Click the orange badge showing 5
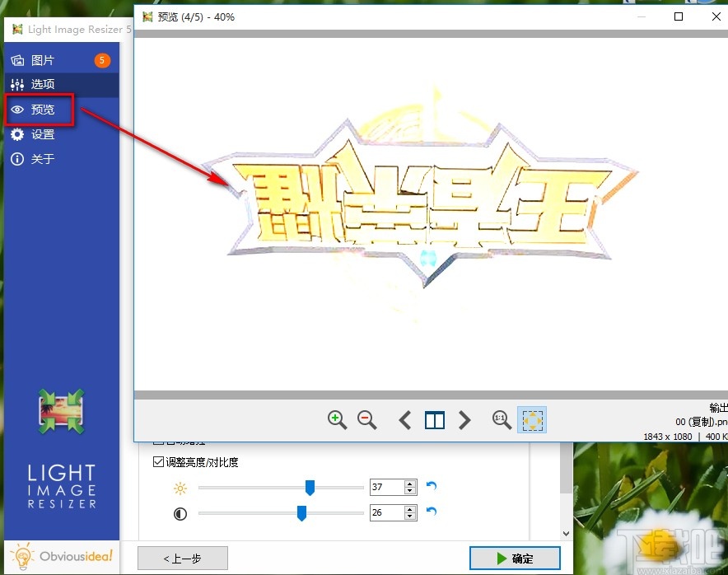Screen dimensions: 728x575 [102, 60]
